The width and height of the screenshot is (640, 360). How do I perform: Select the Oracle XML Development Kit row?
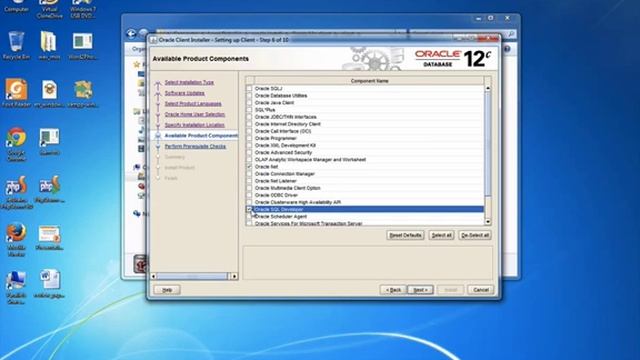(365, 145)
